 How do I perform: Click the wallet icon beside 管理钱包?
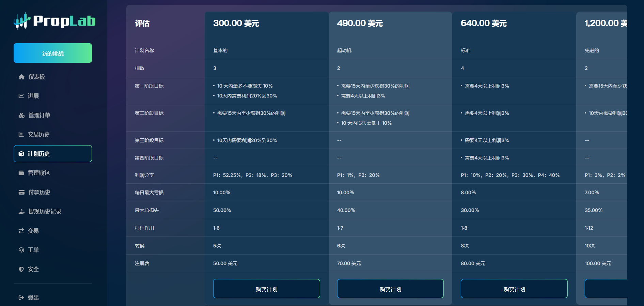(x=21, y=173)
